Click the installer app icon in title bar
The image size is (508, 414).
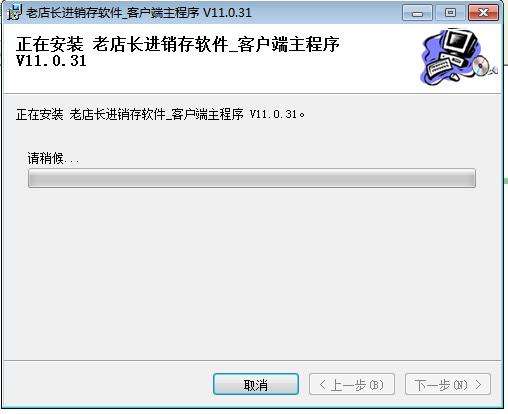(14, 12)
